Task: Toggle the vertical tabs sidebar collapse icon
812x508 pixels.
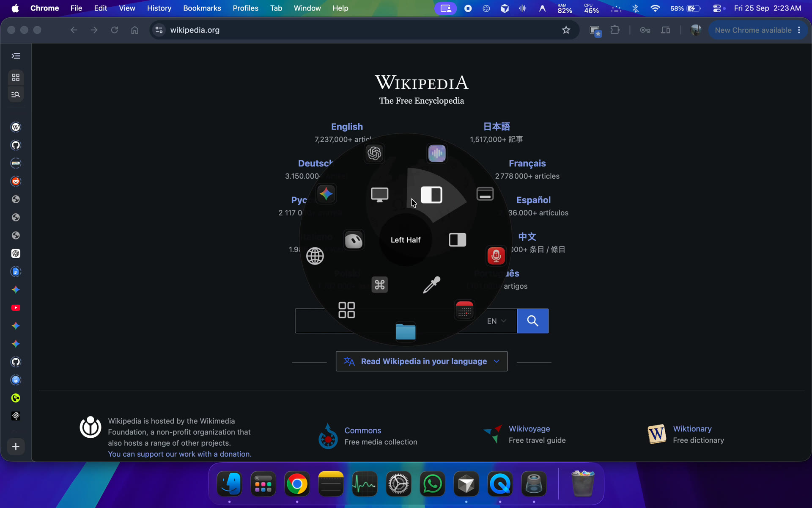Action: pyautogui.click(x=16, y=56)
